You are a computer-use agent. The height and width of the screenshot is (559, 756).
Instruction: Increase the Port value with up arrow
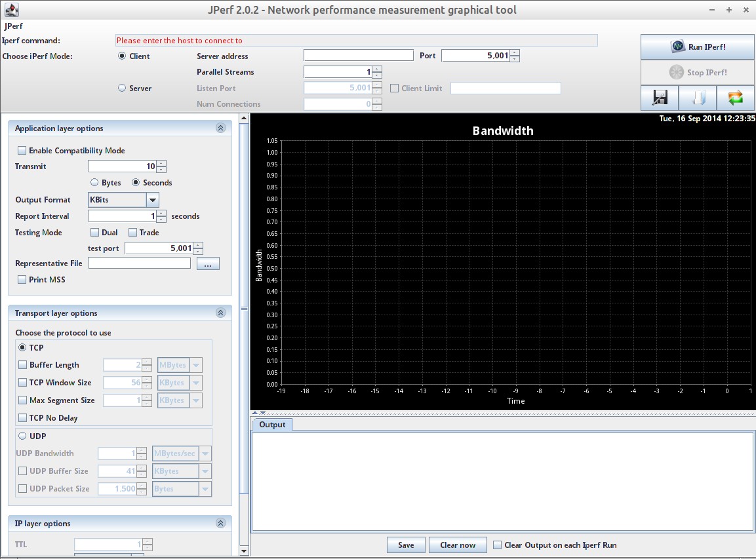515,52
